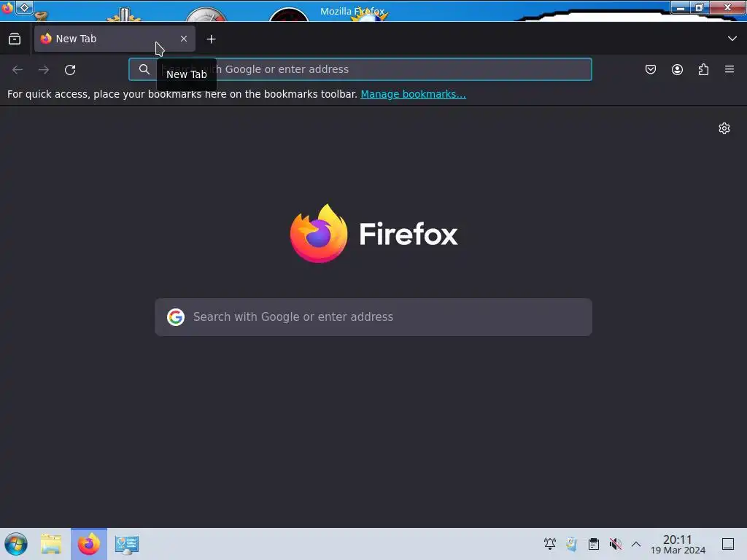This screenshot has width=747, height=560.
Task: Click the Firefox logo on page
Action: click(374, 233)
